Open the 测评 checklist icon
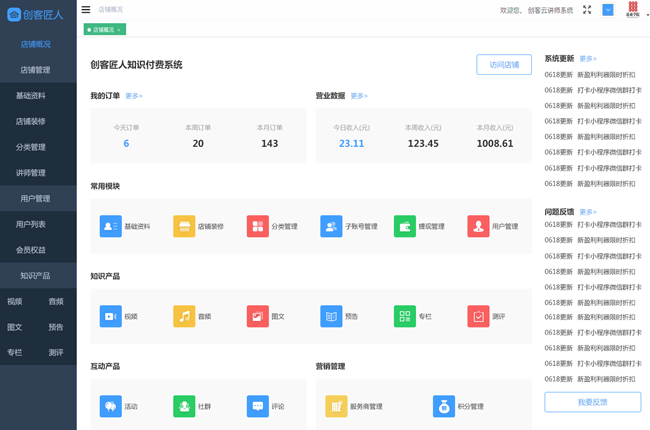 point(478,317)
